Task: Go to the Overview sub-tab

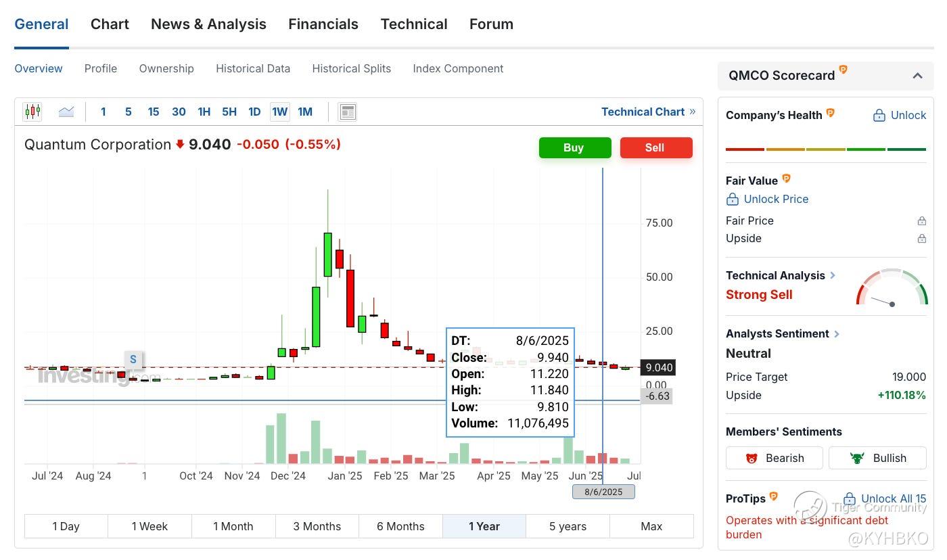Action: tap(39, 68)
